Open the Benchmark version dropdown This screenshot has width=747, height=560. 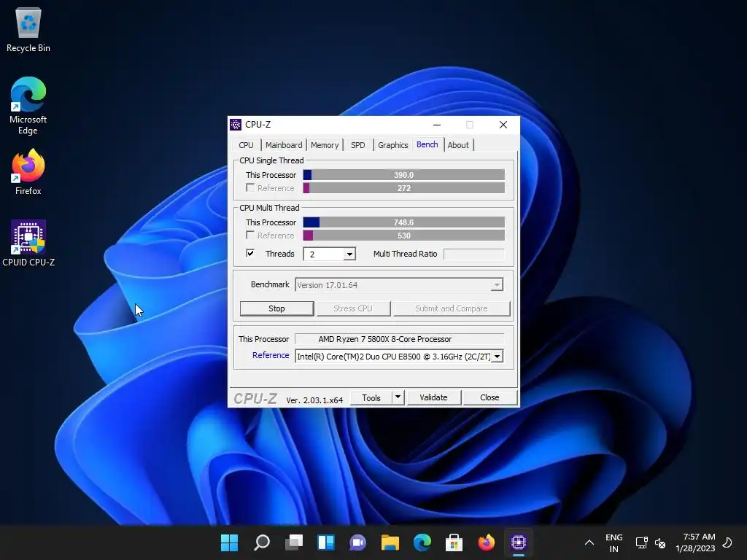497,285
